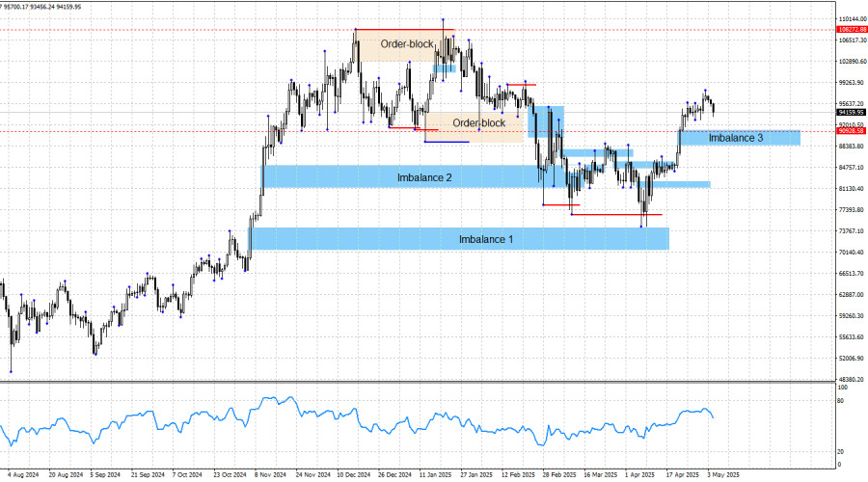This screenshot has height=482, width=868.
Task: Click the 7 Oct 2024 date label
Action: 187,475
